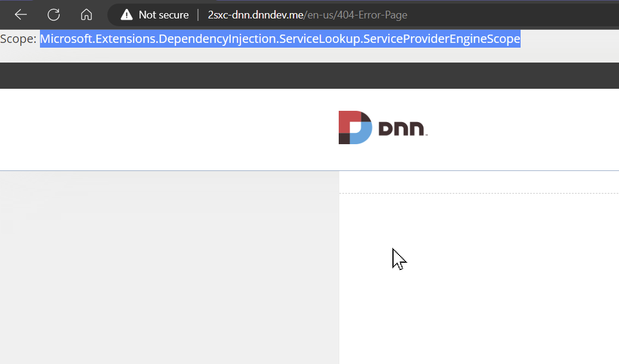Click the dark header bar below Scope text
Image resolution: width=619 pixels, height=364 pixels.
(309, 76)
